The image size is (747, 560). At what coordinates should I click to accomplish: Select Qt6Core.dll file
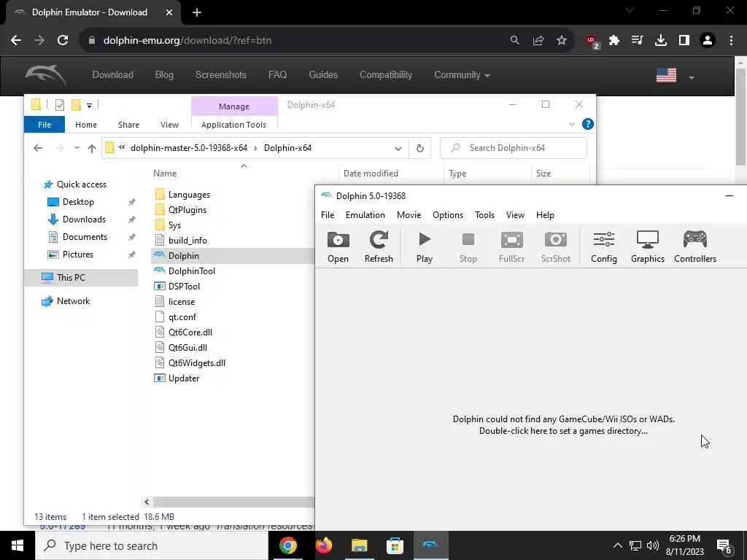pos(190,332)
